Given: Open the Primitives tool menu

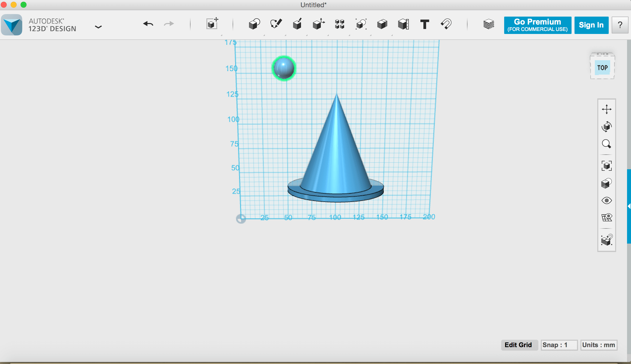Looking at the screenshot, I should point(254,24).
